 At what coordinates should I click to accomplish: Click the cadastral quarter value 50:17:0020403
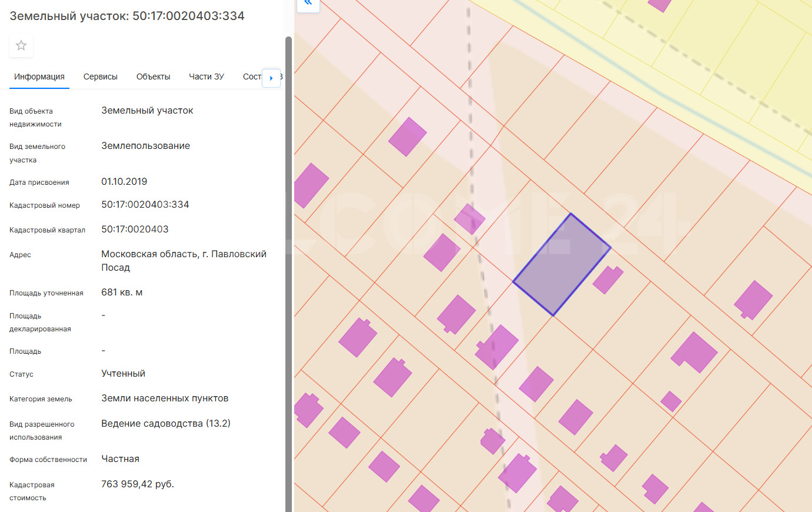coord(135,230)
